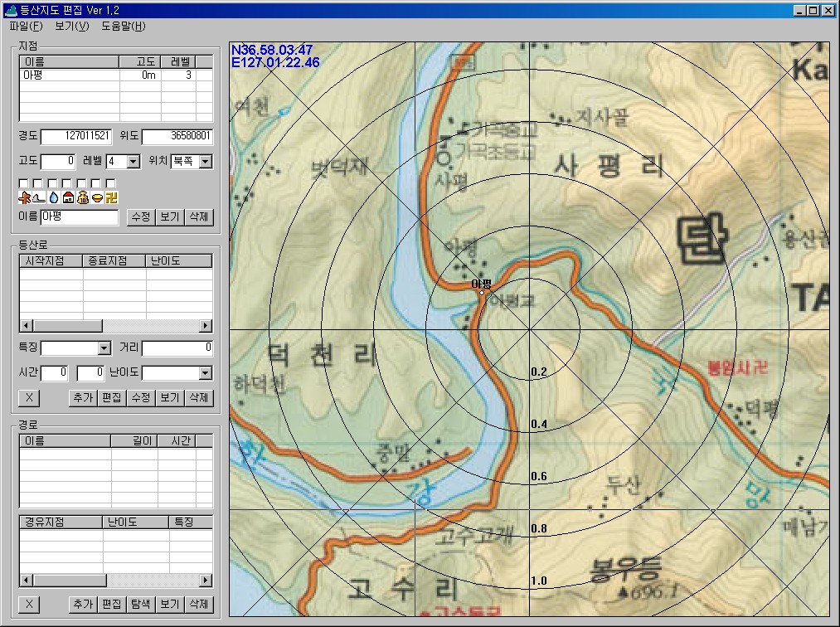The width and height of the screenshot is (840, 627).
Task: Open the 도움말(H) menu
Action: (124, 26)
